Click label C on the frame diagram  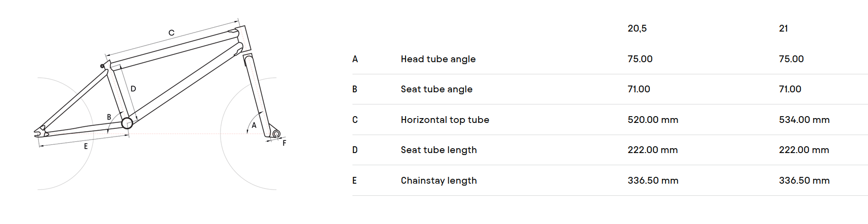pyautogui.click(x=171, y=33)
